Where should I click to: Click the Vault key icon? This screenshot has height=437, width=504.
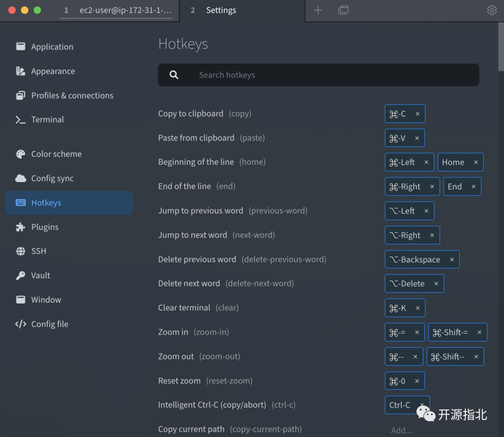coord(21,275)
